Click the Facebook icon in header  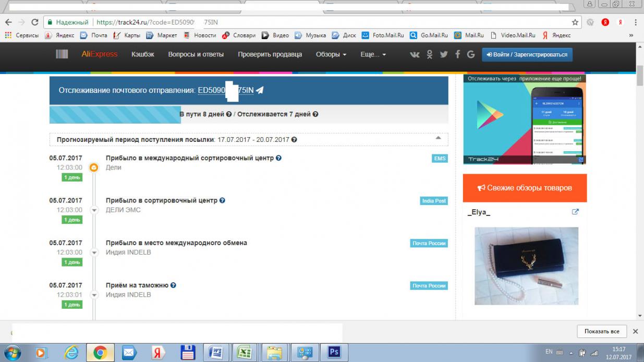click(x=458, y=54)
